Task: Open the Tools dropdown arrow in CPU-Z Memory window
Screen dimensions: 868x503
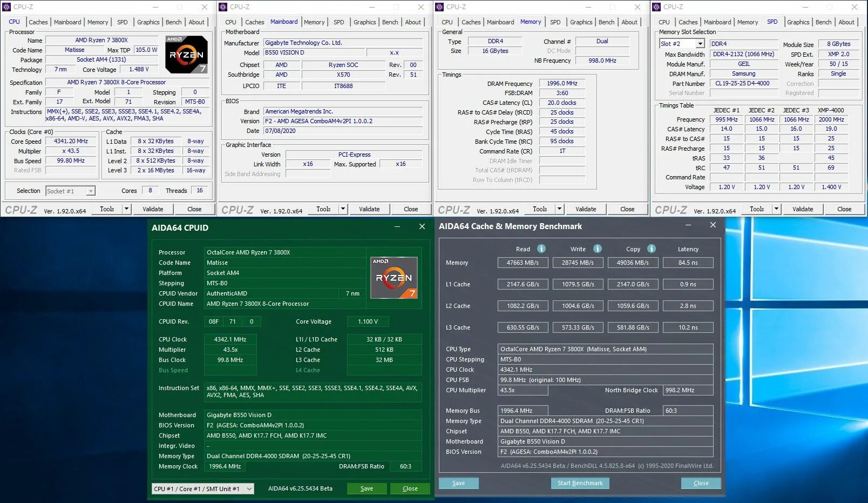Action: coord(559,209)
